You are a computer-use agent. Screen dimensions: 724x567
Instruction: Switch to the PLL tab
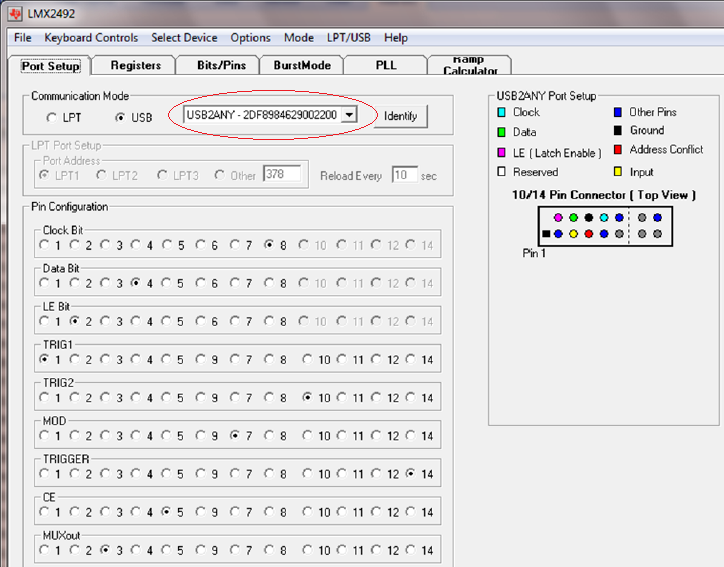[386, 65]
